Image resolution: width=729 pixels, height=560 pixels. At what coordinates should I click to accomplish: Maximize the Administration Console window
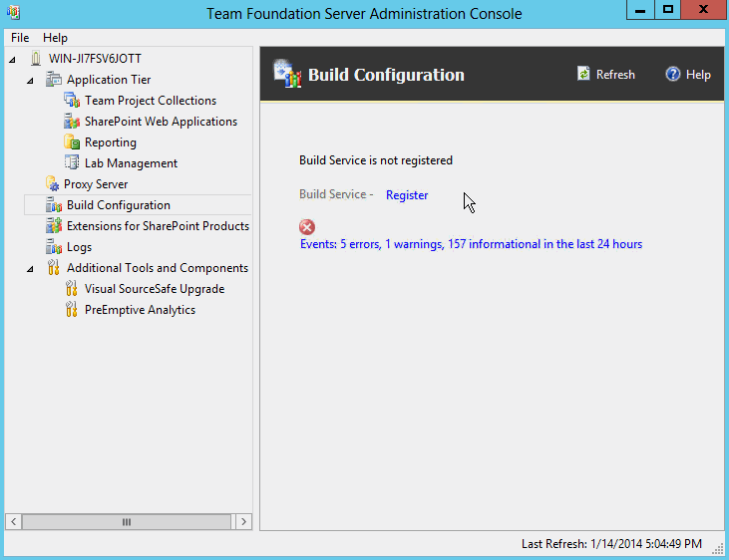(x=667, y=10)
